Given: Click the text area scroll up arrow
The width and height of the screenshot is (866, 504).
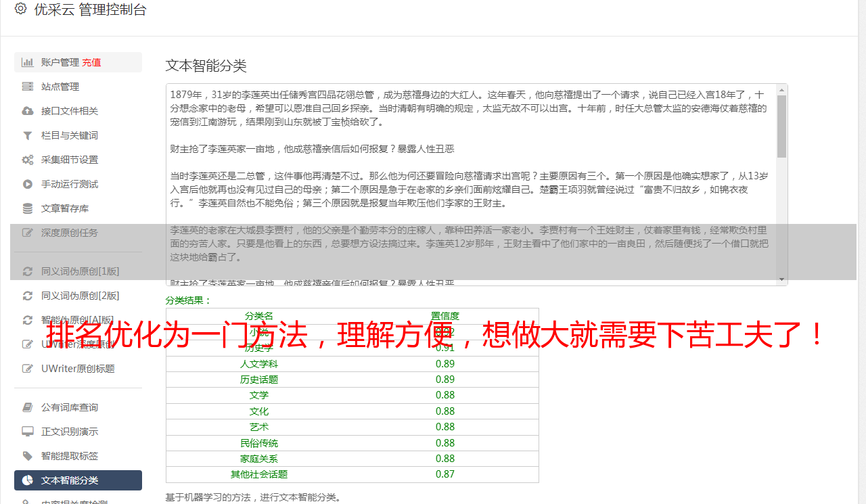Looking at the screenshot, I should point(781,89).
